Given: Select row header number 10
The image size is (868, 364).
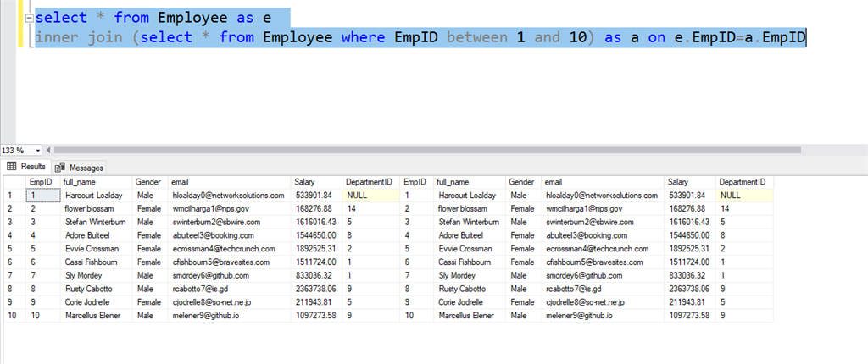Looking at the screenshot, I should 15,315.
